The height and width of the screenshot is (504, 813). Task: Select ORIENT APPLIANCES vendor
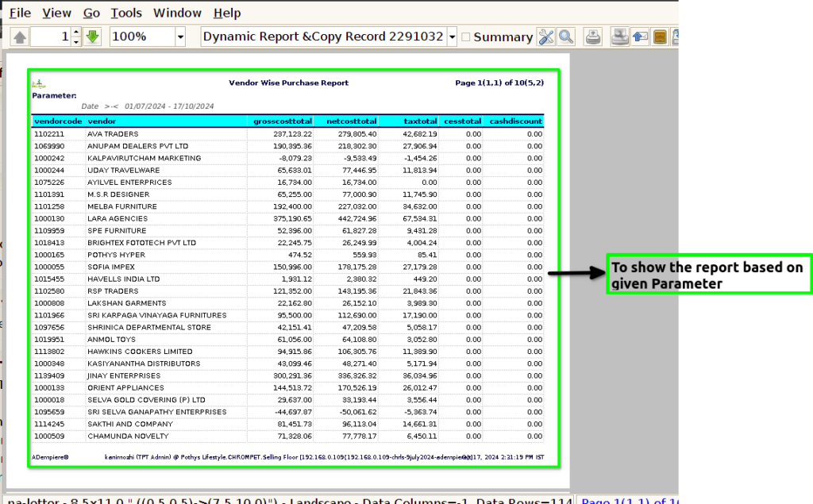[x=125, y=388]
